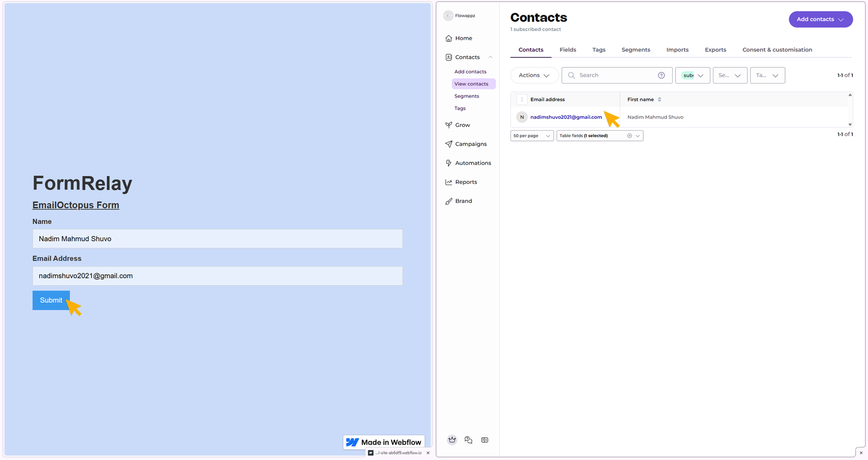Switch to the Fields tab
Viewport: 868px width, 460px height.
[x=568, y=50]
